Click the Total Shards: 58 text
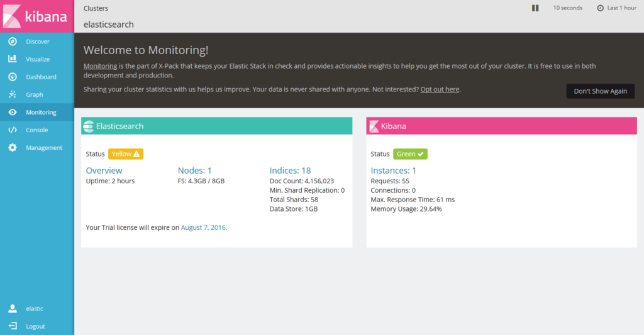 coord(294,200)
